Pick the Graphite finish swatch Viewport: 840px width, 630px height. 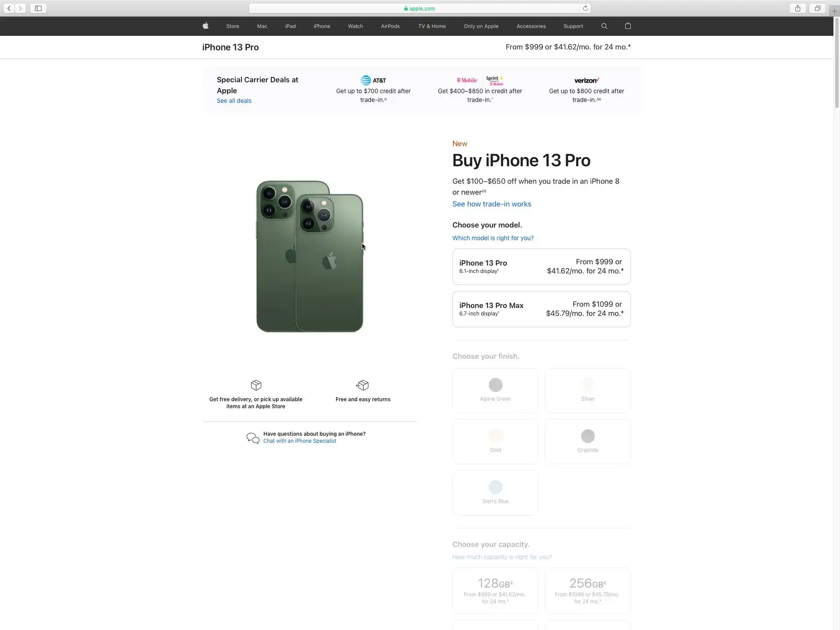pyautogui.click(x=588, y=441)
